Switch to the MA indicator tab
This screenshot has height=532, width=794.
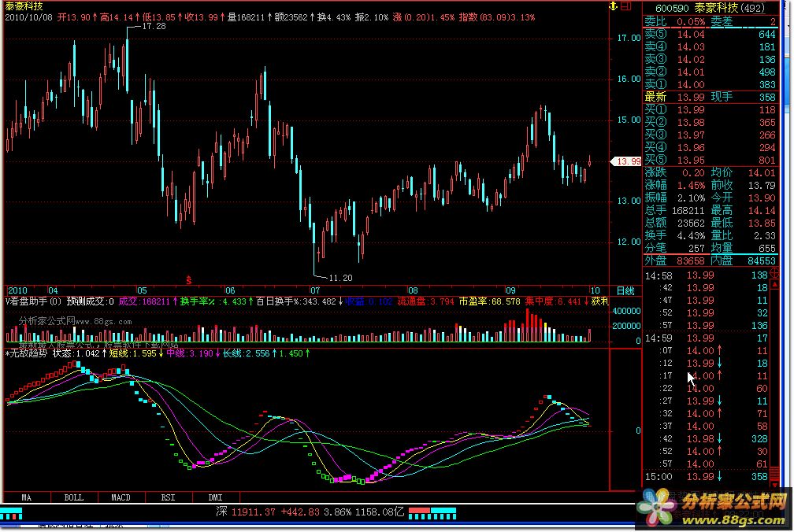26,497
